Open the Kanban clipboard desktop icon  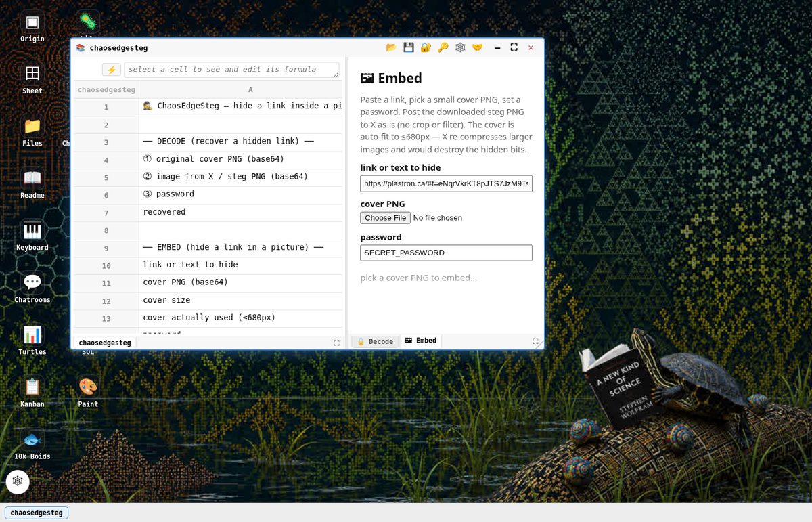point(32,393)
